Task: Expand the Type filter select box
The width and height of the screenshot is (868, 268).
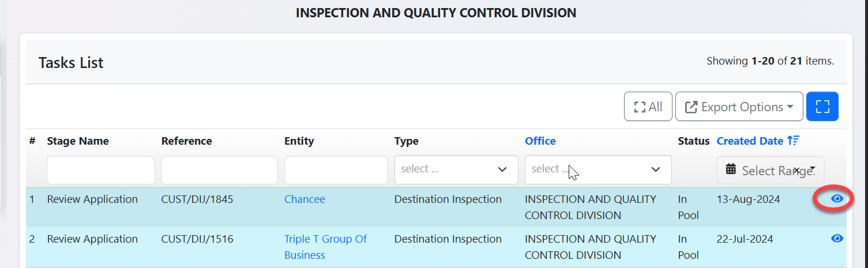Action: pos(456,169)
